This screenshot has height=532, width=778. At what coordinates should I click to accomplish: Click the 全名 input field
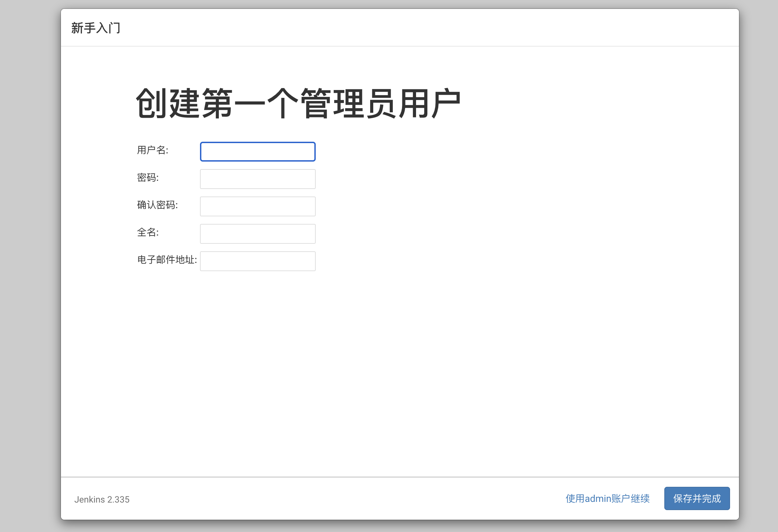click(258, 233)
